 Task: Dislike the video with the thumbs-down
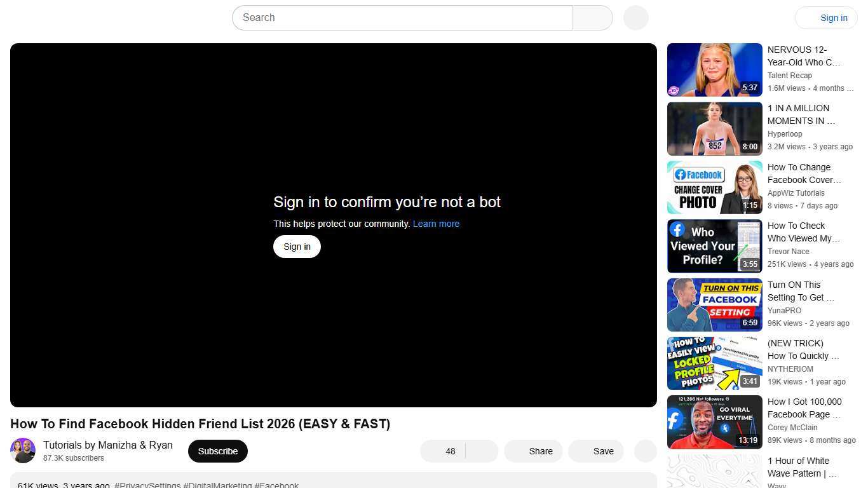click(x=481, y=451)
